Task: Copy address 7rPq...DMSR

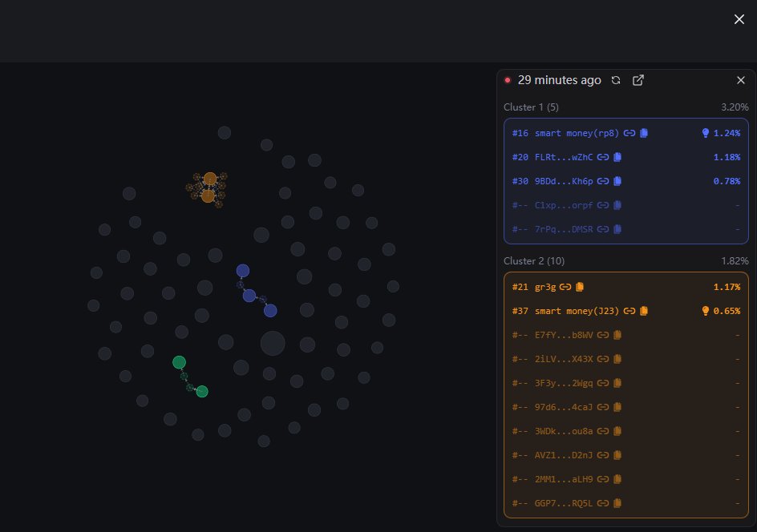Action: [617, 230]
